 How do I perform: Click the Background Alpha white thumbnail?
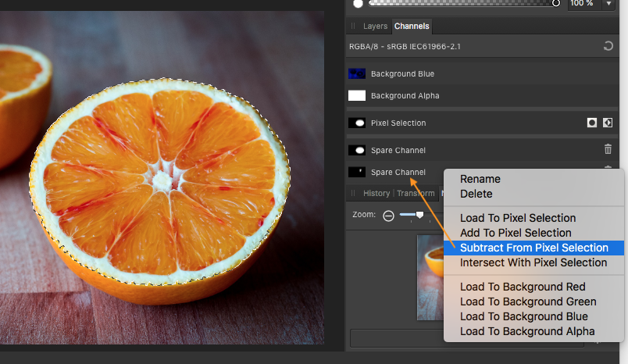(356, 96)
